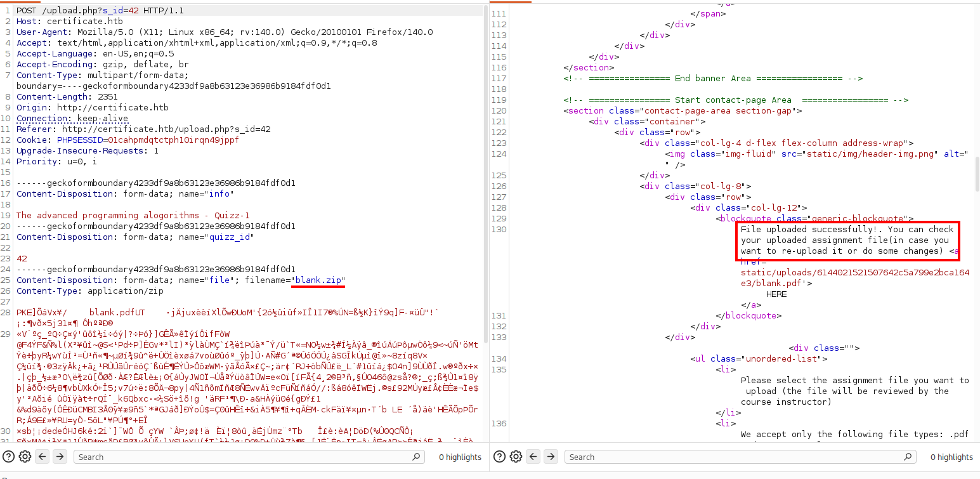Go to previous match in request search
980x479 pixels.
pos(42,457)
